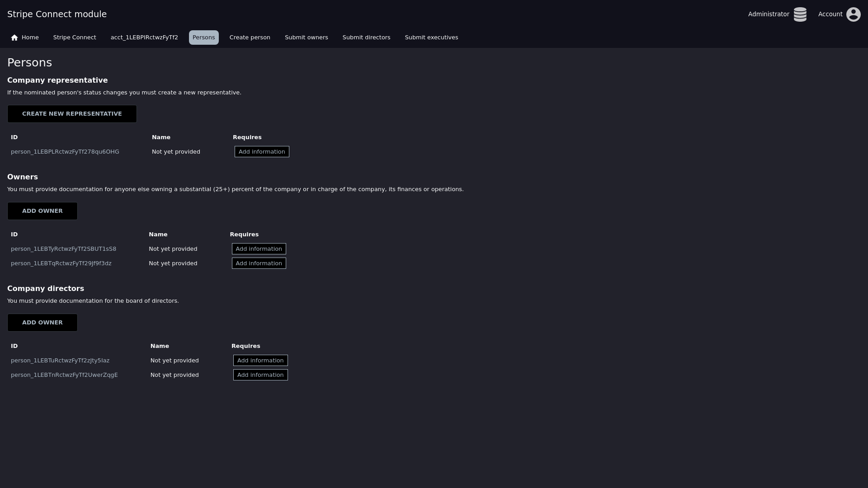Click the Home icon in navigation
The height and width of the screenshot is (488, 868).
click(x=14, y=38)
